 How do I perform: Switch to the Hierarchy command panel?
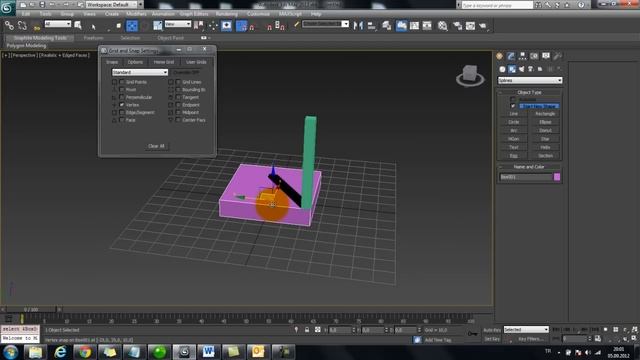tap(522, 56)
